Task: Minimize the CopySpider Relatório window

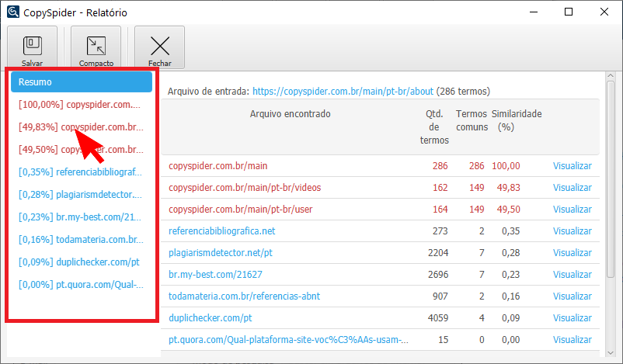Action: (534, 12)
